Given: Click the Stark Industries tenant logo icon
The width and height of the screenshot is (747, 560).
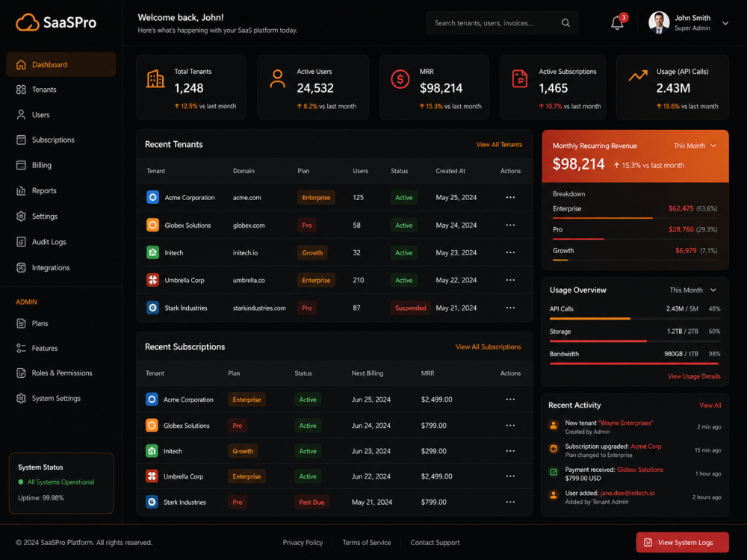Looking at the screenshot, I should [x=152, y=308].
